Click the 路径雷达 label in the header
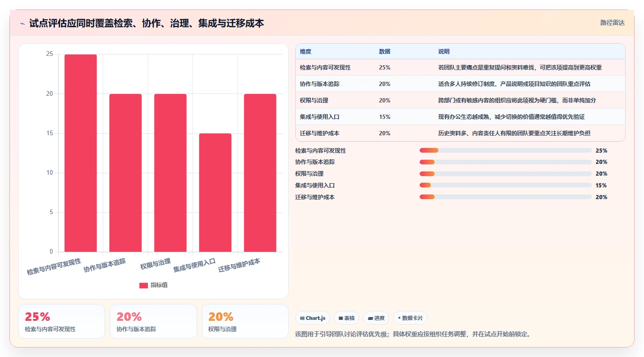Image resolution: width=644 pixels, height=357 pixels. pyautogui.click(x=613, y=23)
